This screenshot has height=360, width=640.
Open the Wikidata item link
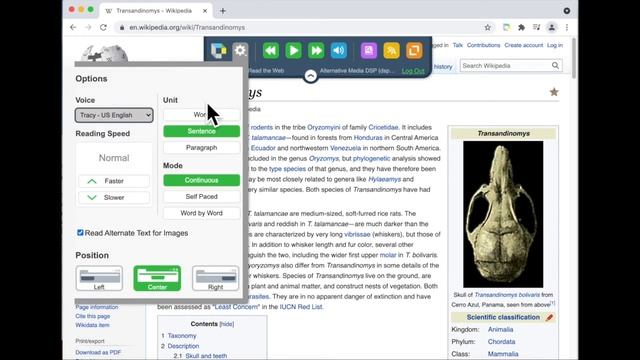click(92, 325)
